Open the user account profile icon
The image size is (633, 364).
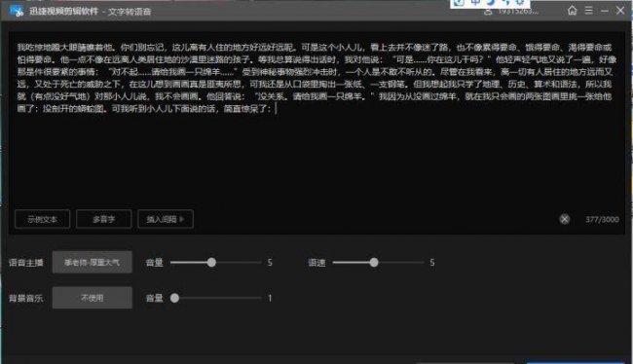click(x=488, y=12)
